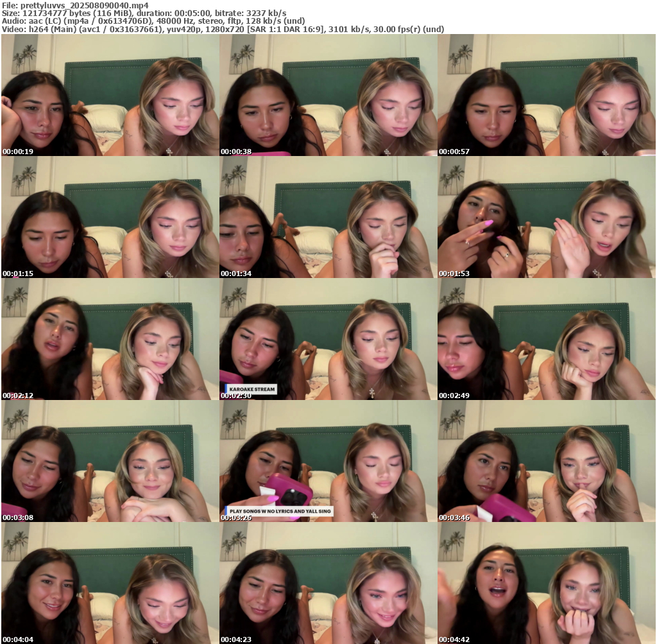This screenshot has width=657, height=644.
Task: Select the frame thumbnail timestamped 00:04:42
Action: coord(547,583)
